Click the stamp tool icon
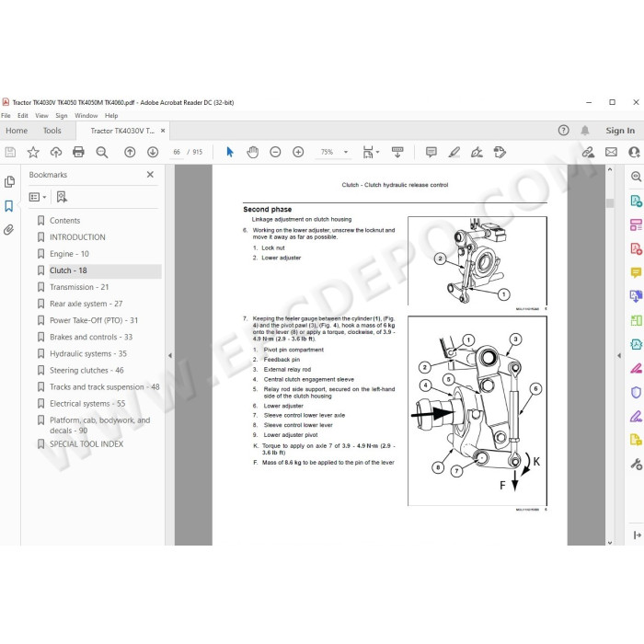This screenshot has width=644, height=644. [x=500, y=153]
